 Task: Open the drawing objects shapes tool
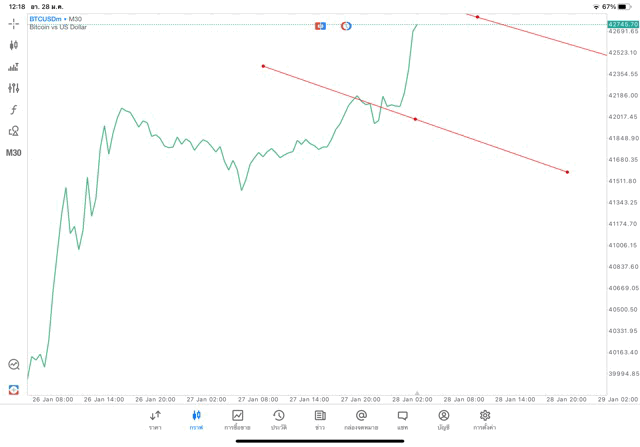13,131
